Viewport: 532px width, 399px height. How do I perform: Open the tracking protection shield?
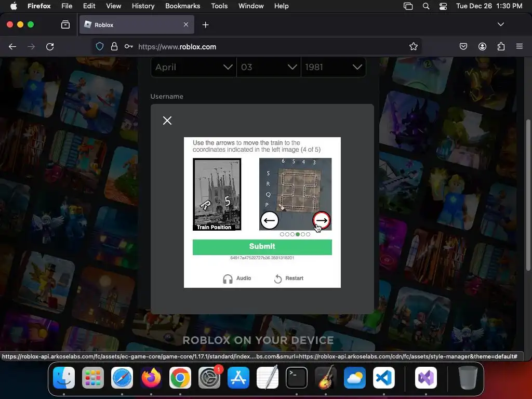coord(99,46)
